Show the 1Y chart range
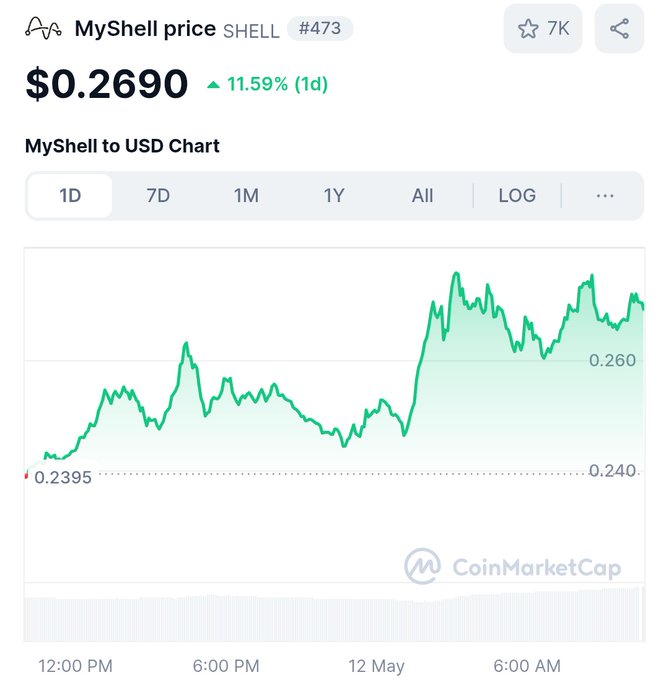This screenshot has width=669, height=680. coord(334,196)
